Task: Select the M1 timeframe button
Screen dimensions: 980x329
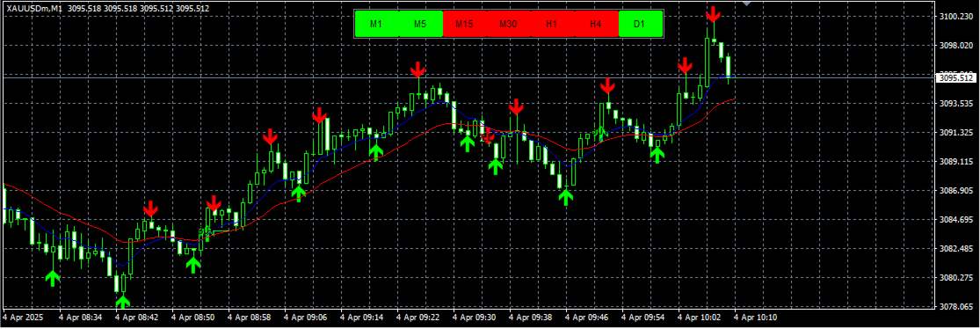Action: [376, 25]
